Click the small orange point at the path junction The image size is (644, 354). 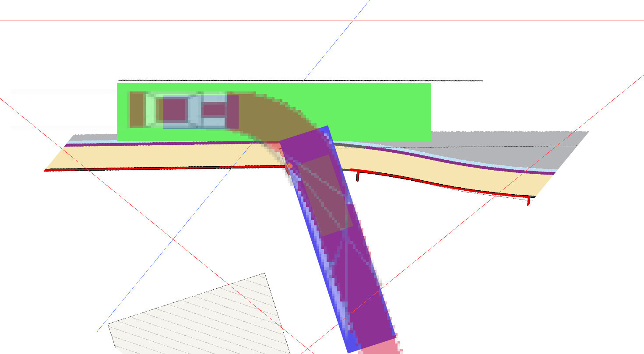pos(289,166)
